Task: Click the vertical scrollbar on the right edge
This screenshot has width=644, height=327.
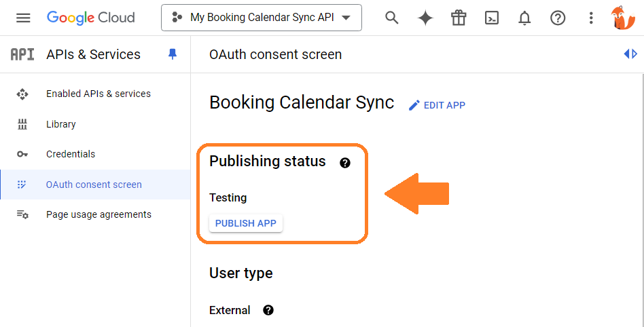Action: point(642,200)
